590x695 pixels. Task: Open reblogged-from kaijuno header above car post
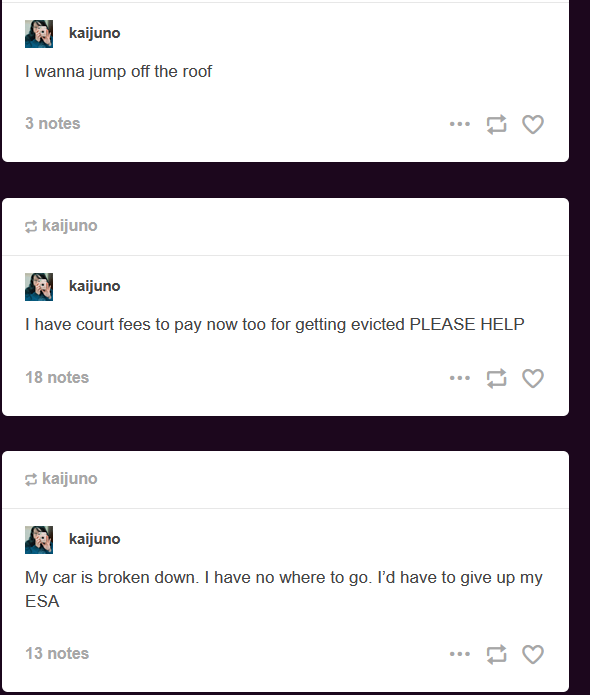point(61,479)
